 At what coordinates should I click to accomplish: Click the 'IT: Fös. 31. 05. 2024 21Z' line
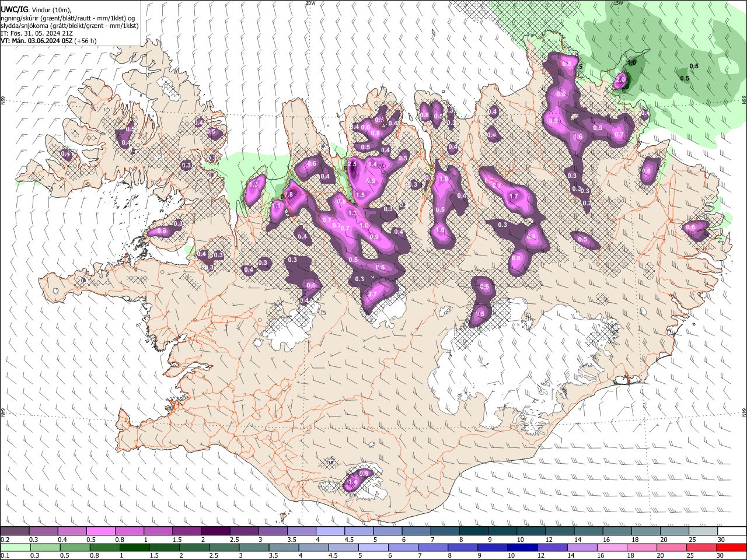point(37,33)
